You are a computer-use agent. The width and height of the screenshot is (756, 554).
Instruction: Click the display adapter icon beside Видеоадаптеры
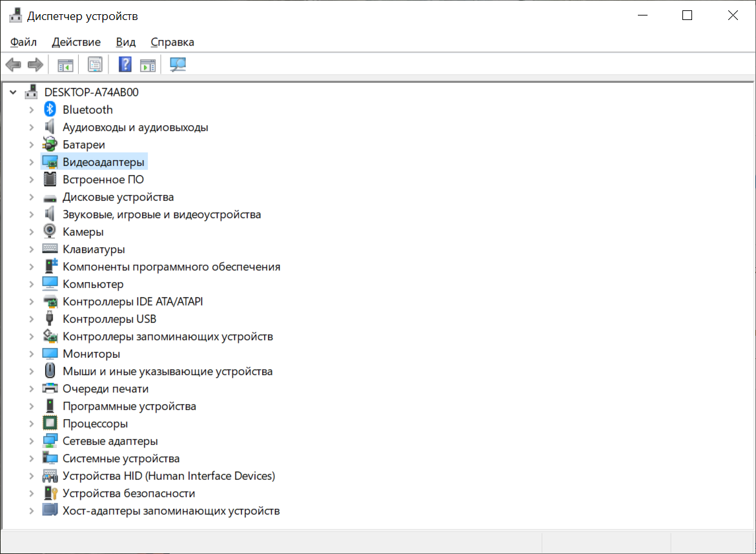click(x=50, y=162)
